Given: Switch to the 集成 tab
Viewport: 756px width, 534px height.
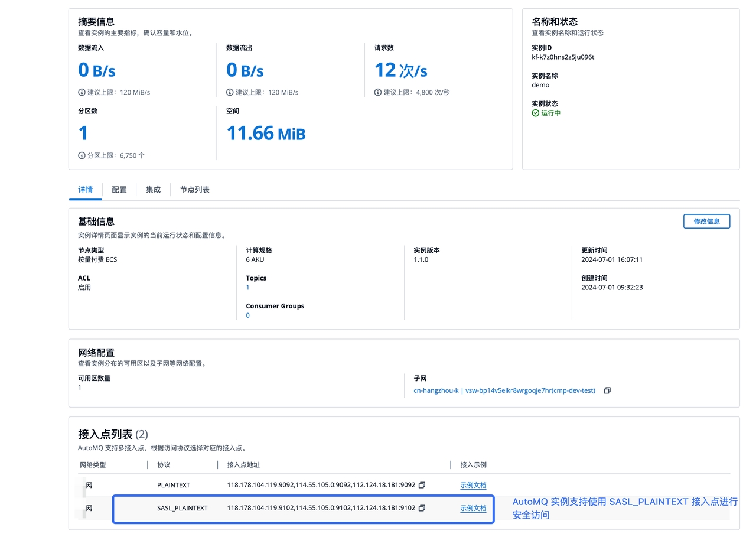Looking at the screenshot, I should (154, 190).
